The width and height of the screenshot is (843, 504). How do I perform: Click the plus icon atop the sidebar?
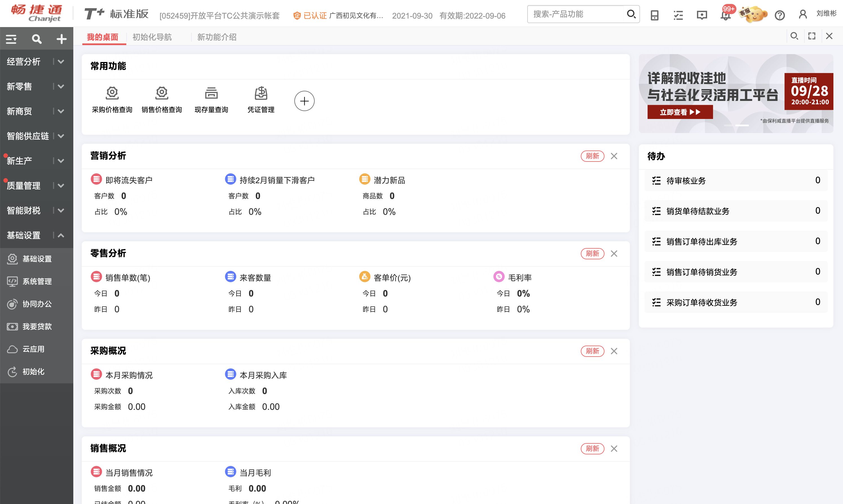(61, 39)
